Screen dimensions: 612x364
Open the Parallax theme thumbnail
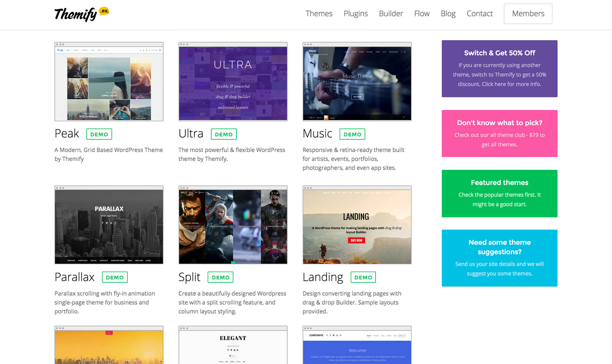coord(109,225)
